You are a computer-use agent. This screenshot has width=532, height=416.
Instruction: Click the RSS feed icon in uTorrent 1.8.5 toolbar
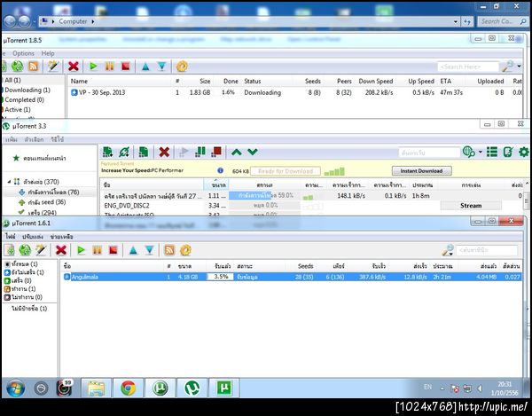[x=33, y=67]
